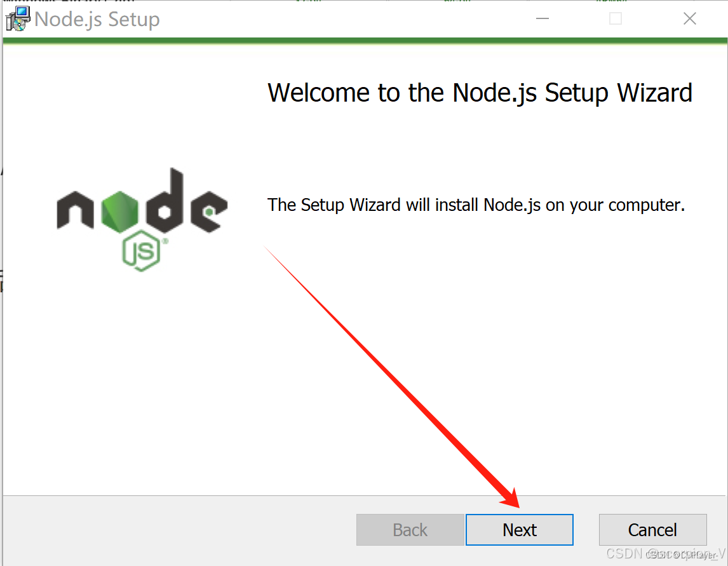The image size is (728, 566).
Task: Click the Setup Wizard description sentence
Action: [476, 205]
